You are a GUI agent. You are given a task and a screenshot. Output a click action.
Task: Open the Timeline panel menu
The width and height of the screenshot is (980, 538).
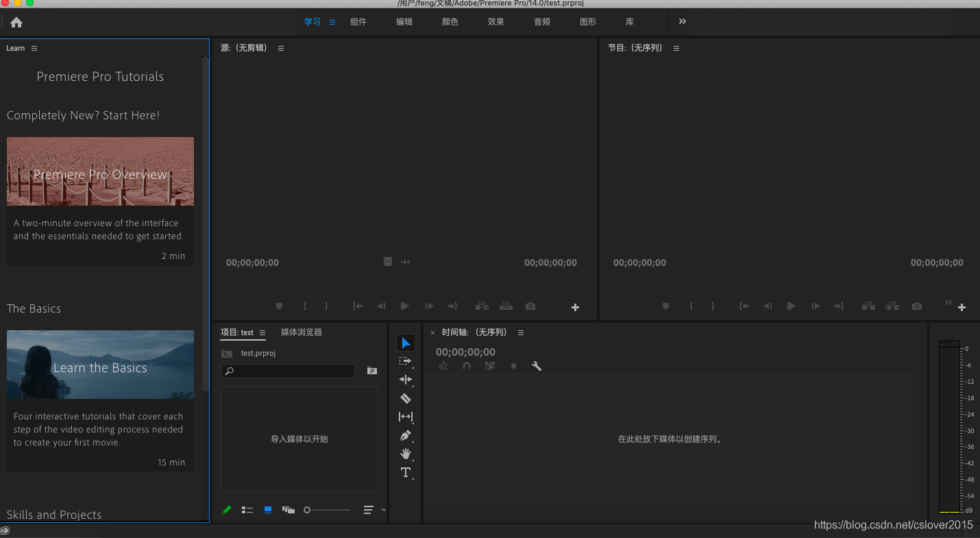click(521, 332)
